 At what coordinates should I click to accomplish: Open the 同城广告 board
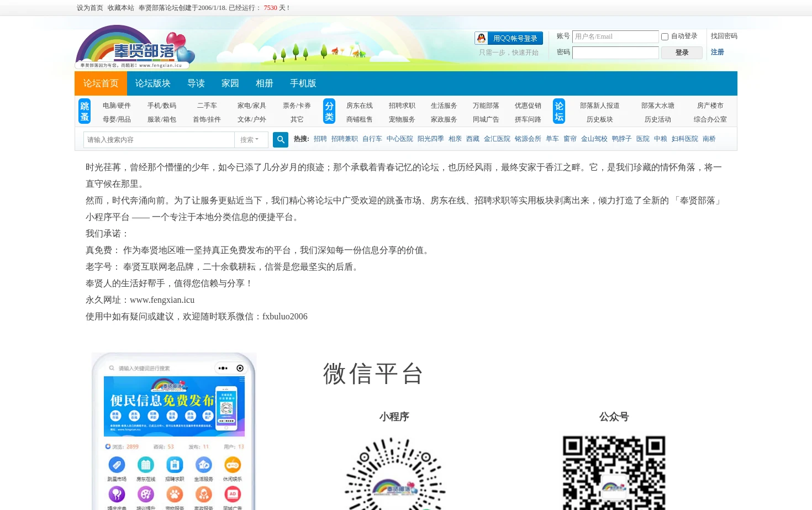486,119
